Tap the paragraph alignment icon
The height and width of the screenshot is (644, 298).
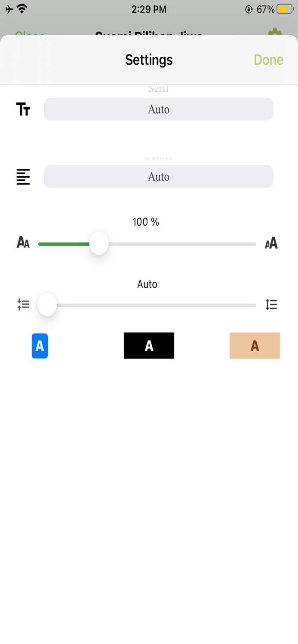pos(22,176)
